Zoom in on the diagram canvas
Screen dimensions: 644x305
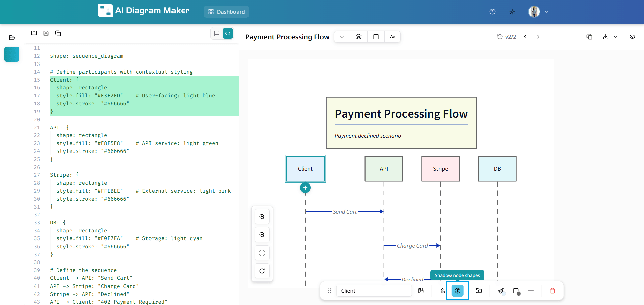pos(262,217)
